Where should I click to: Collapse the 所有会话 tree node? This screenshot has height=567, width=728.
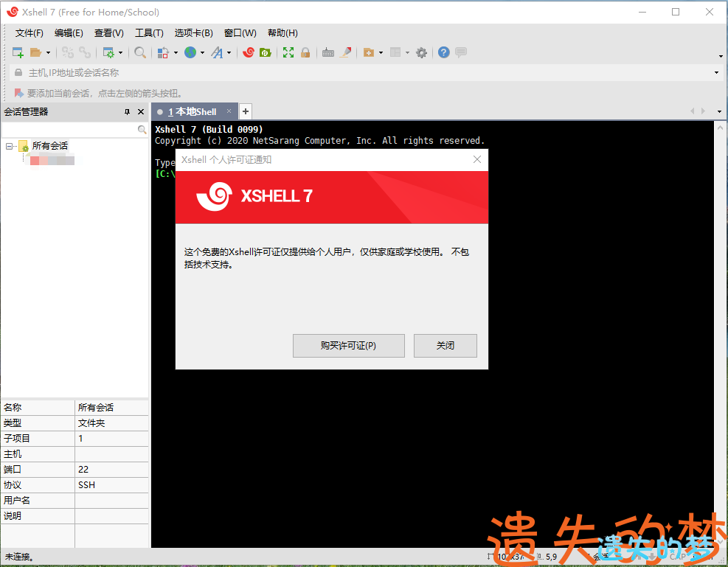click(9, 146)
